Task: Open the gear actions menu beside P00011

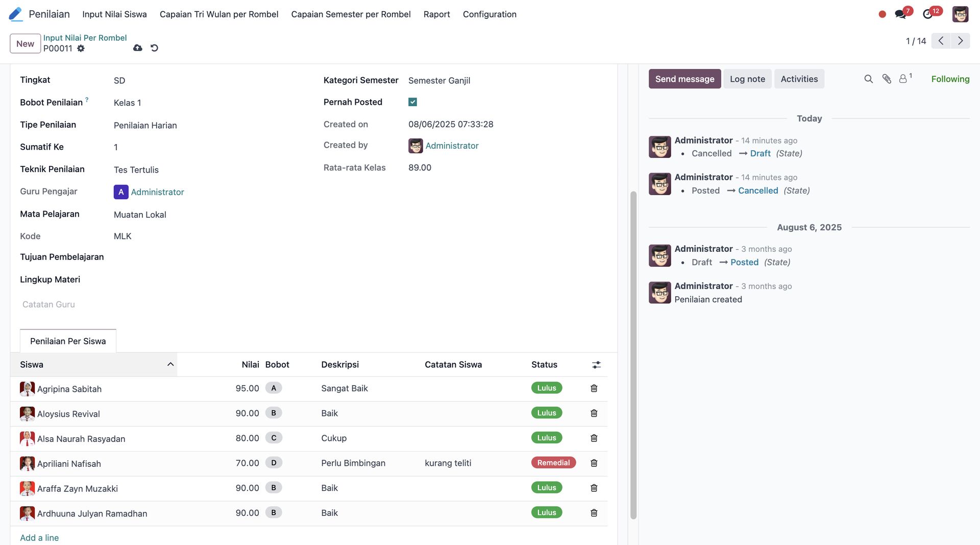Action: 81,49
